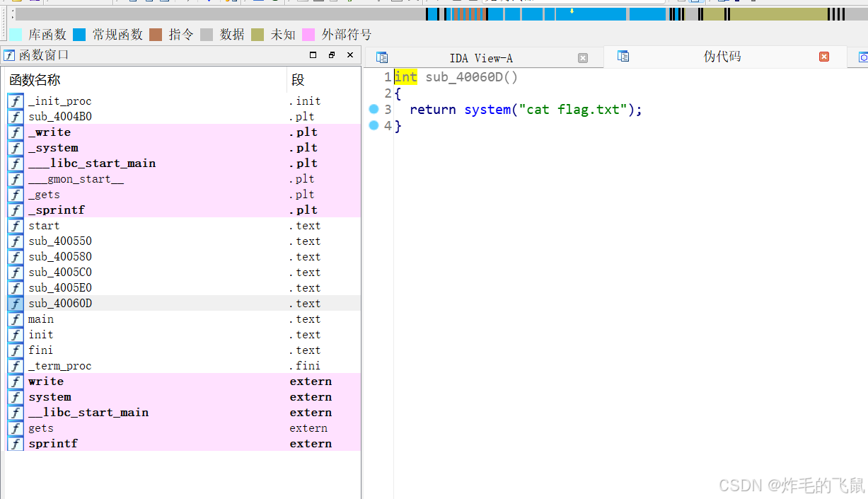Switch to the IDA View-A tab
This screenshot has width=868, height=499.
point(481,57)
